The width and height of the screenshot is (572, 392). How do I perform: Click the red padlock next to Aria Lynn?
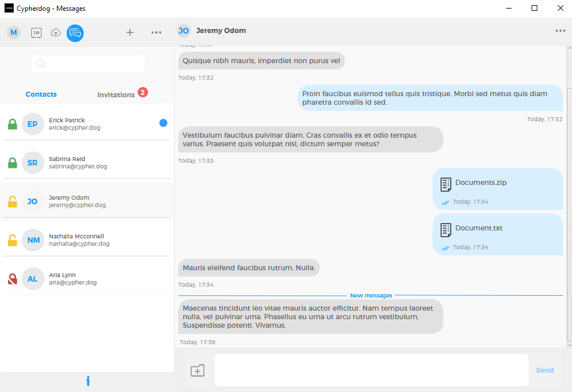tap(12, 278)
